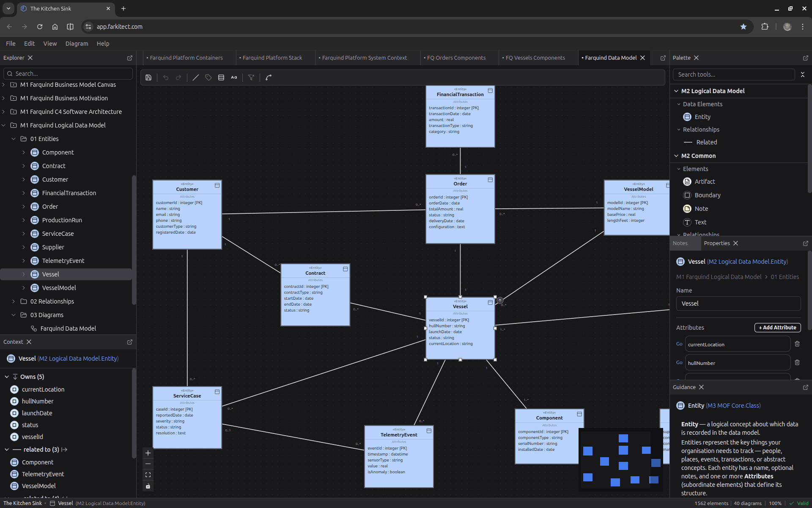Choose the Boundary tool in the Palette
The height and width of the screenshot is (508, 812).
707,195
